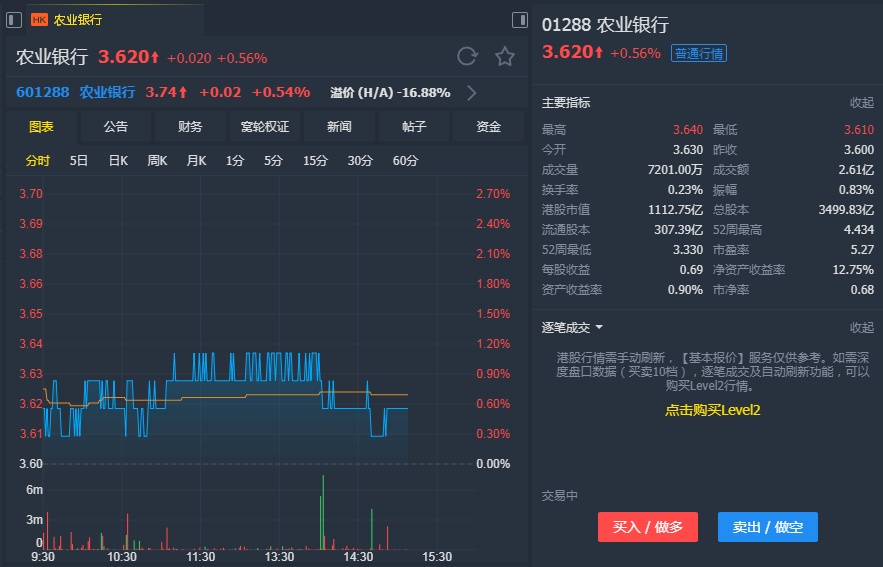This screenshot has width=883, height=567.
Task: Switch to the 财务 tab
Action: [x=190, y=127]
